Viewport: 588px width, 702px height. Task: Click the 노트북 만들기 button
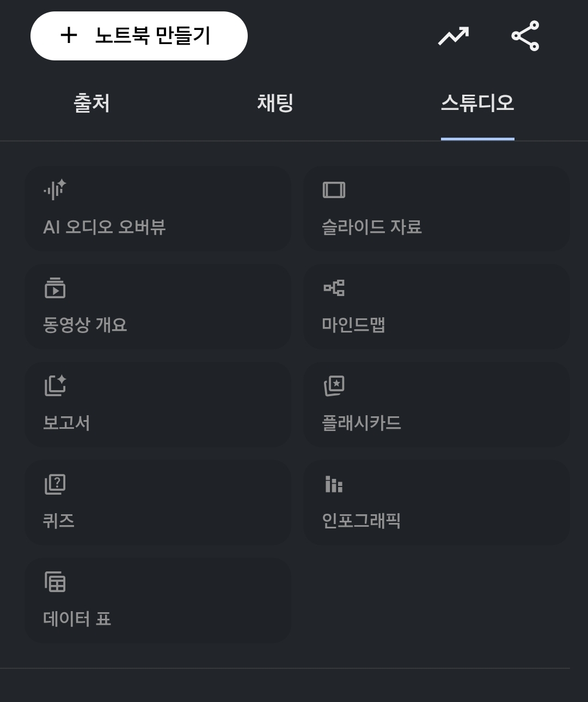click(139, 36)
